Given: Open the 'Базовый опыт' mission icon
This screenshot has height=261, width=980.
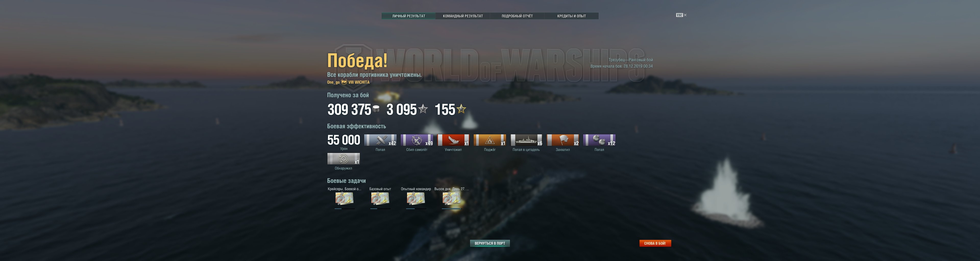Looking at the screenshot, I should click(x=380, y=198).
